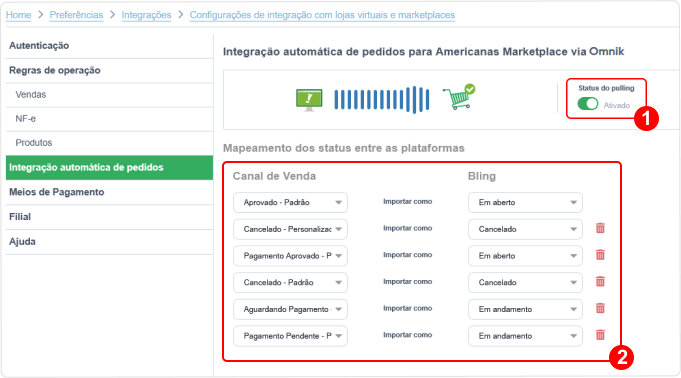
Task: Click the Canal de Venda column header
Action: pyautogui.click(x=274, y=176)
